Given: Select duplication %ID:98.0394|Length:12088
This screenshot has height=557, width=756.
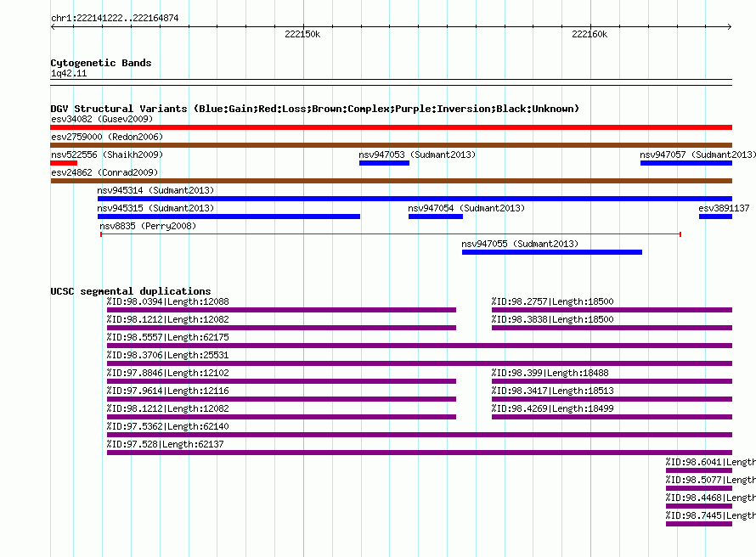Looking at the screenshot, I should pos(168,301).
